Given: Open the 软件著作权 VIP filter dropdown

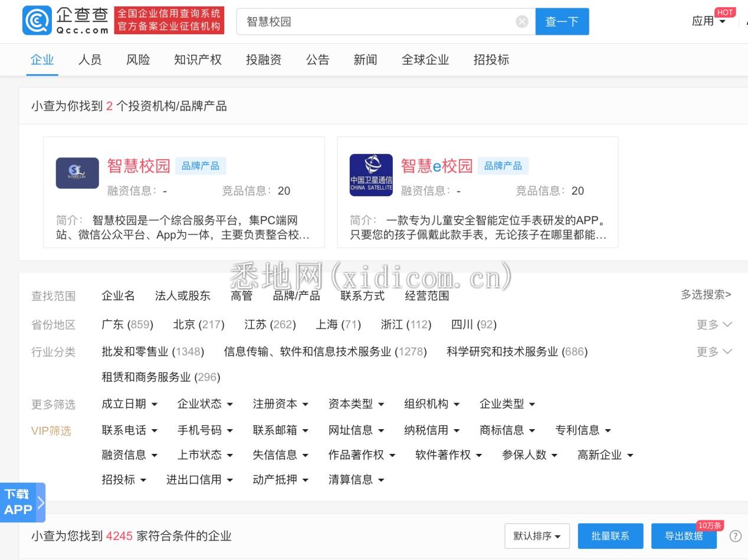Looking at the screenshot, I should [449, 455].
